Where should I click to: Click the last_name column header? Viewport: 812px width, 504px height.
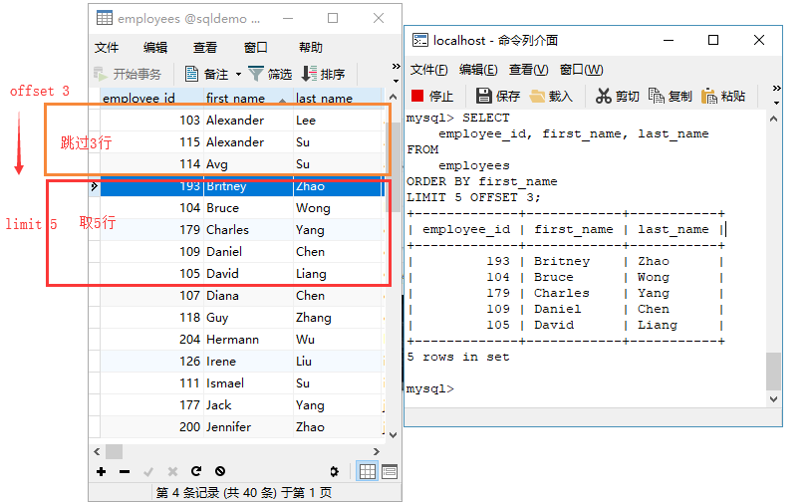(338, 97)
